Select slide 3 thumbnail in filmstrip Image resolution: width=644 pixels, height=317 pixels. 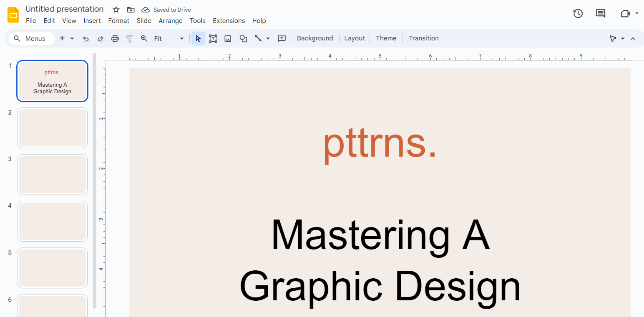pyautogui.click(x=52, y=175)
